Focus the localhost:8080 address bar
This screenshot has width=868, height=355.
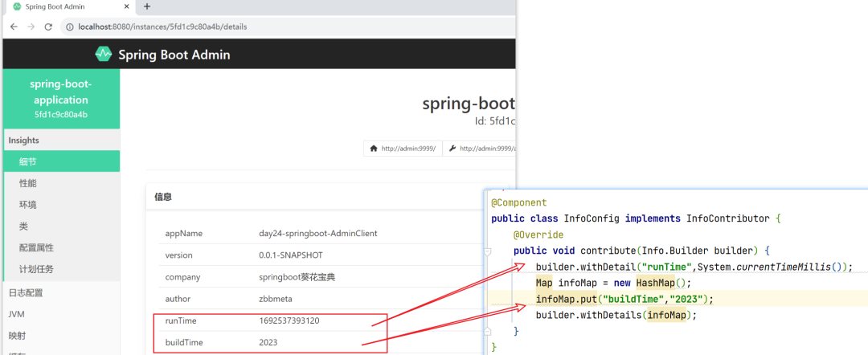[288, 27]
